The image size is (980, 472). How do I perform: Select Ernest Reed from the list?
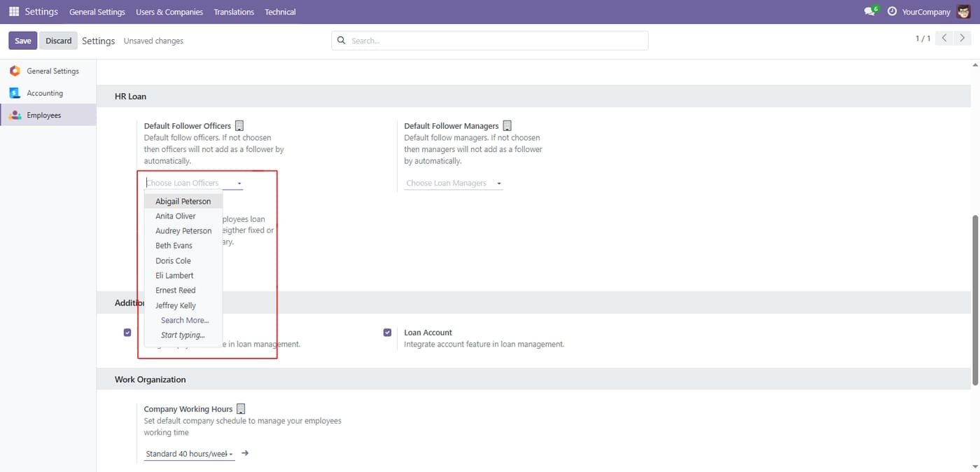[183, 290]
